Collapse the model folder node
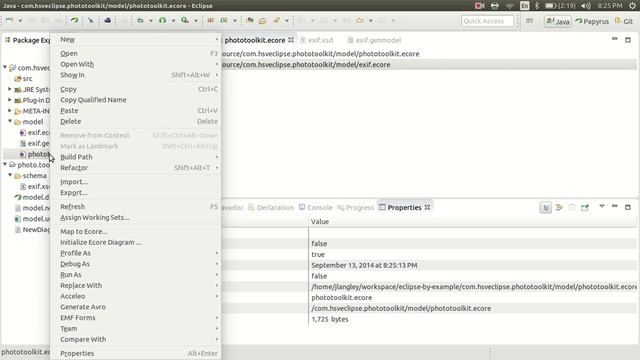Screen dimensions: 640x360 [10, 121]
